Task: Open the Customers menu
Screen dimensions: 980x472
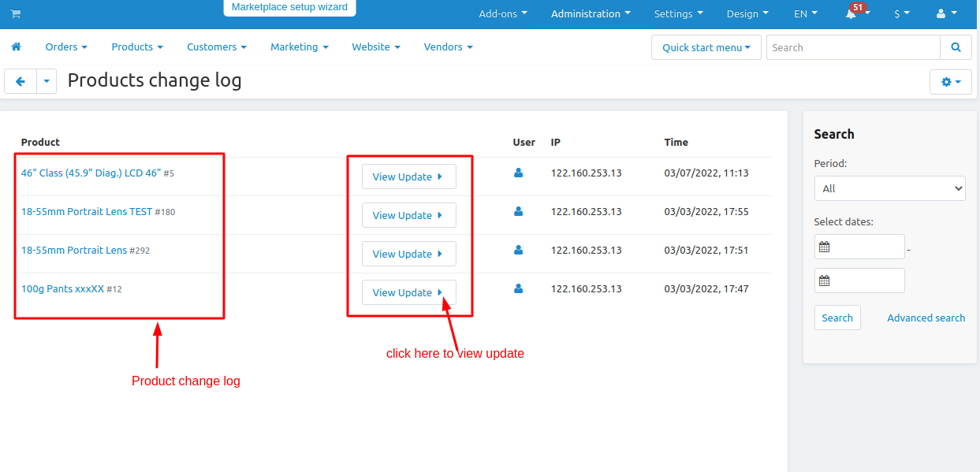Action: (217, 46)
